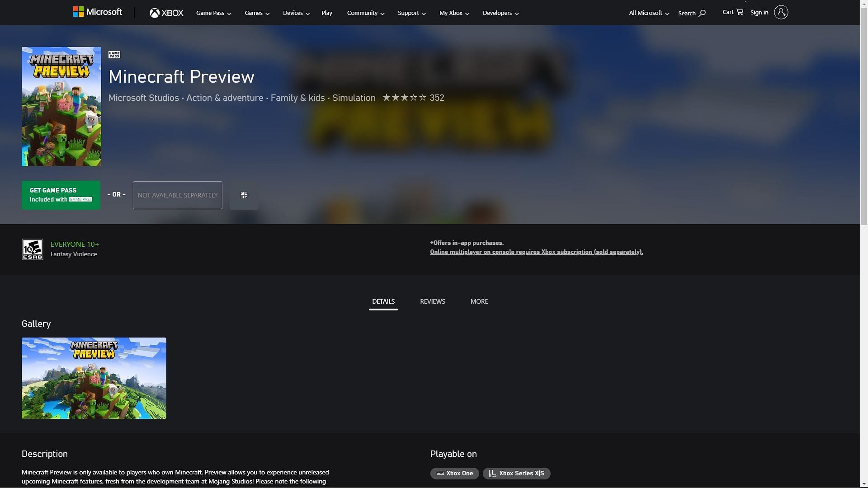The height and width of the screenshot is (488, 868).
Task: Expand the Games menu
Action: [257, 13]
